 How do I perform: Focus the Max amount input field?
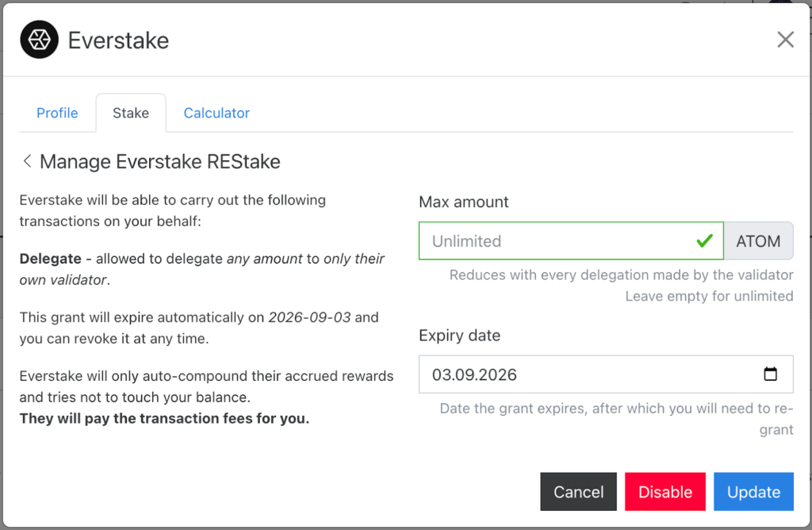click(x=555, y=241)
